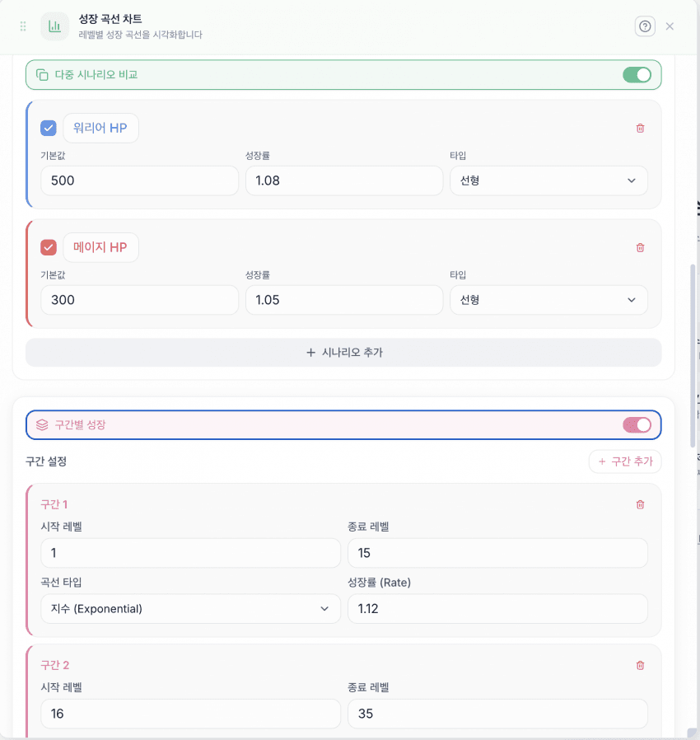The height and width of the screenshot is (740, 700).
Task: Uncheck the 메이지 HP checkbox
Action: [x=49, y=247]
